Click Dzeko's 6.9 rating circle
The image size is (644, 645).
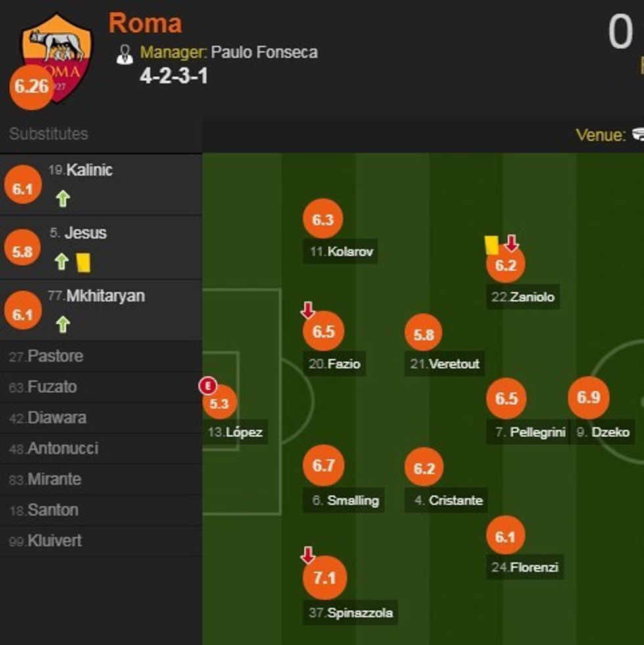588,397
